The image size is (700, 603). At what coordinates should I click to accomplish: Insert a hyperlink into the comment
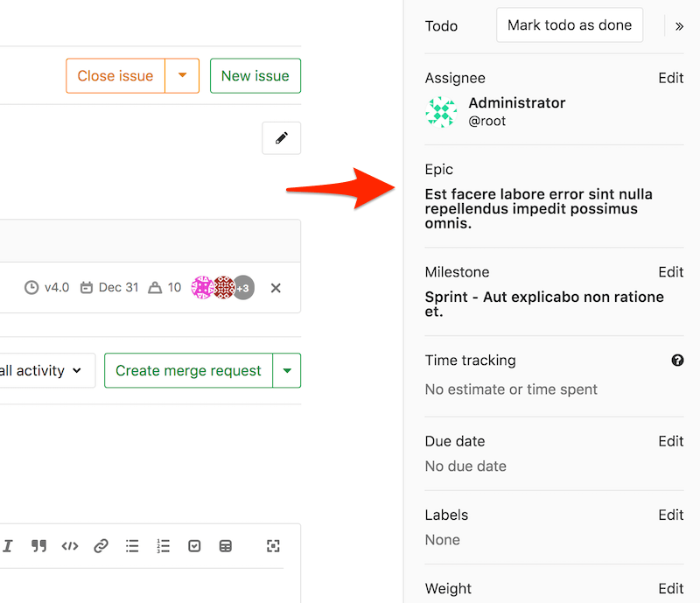[101, 545]
